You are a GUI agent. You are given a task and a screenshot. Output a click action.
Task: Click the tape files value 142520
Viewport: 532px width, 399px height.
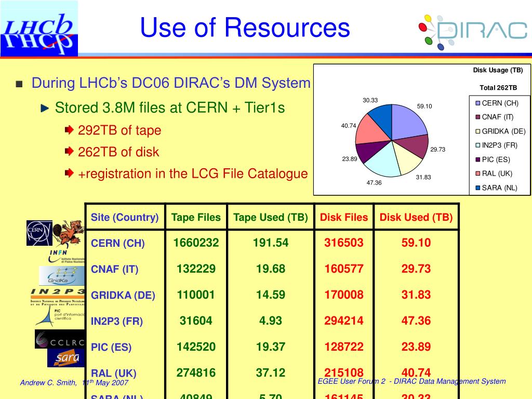pos(196,347)
